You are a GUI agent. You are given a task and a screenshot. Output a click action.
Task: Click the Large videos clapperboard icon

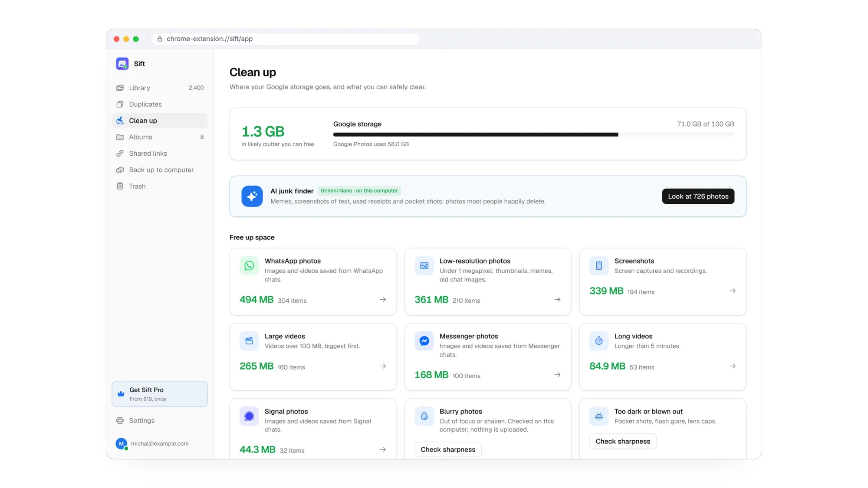[x=249, y=341]
